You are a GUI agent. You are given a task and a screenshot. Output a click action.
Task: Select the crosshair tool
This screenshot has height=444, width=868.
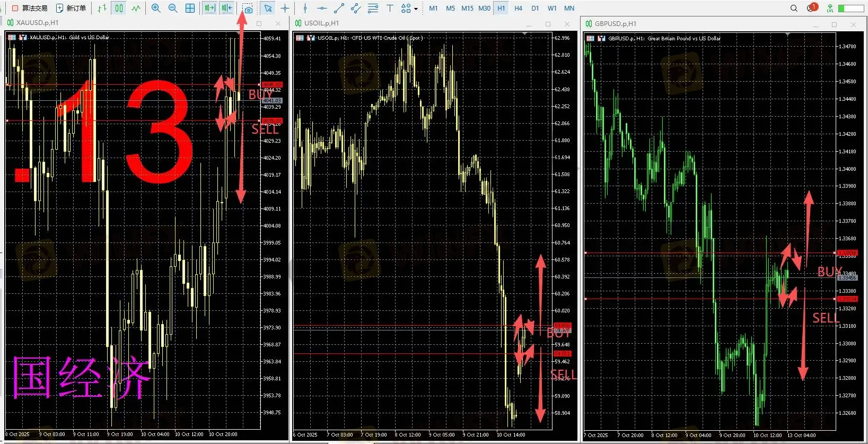[285, 8]
